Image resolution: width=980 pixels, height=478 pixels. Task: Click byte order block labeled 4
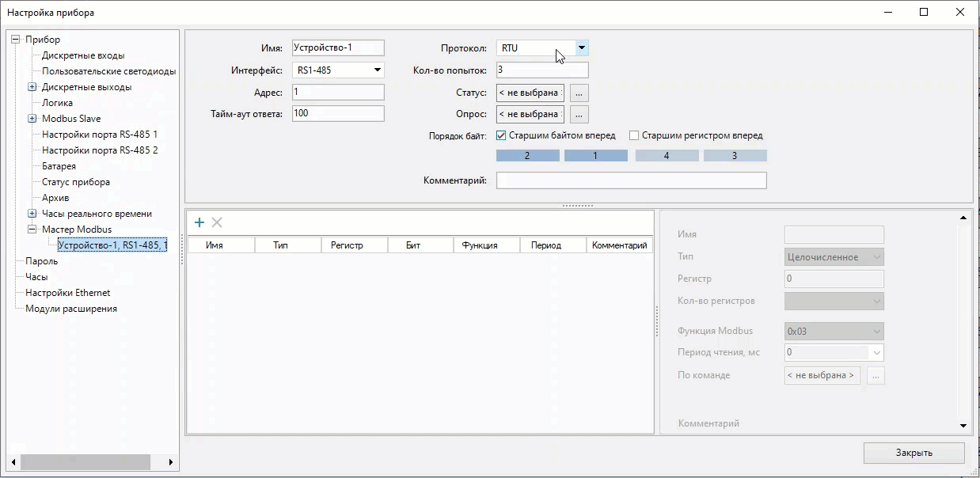(667, 156)
